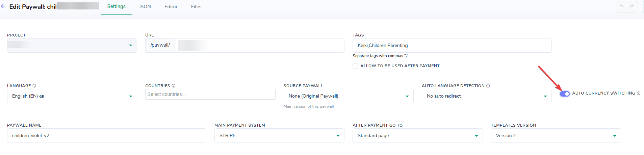Click the back arrow beside Edit Paywall
644x155 pixels.
3,6
